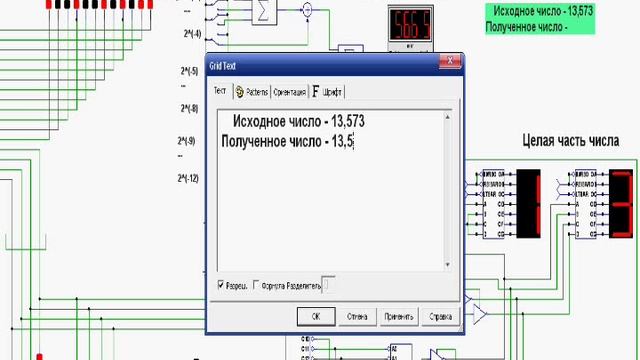
Task: Click the 2^(-4) label
Action: coord(192,33)
